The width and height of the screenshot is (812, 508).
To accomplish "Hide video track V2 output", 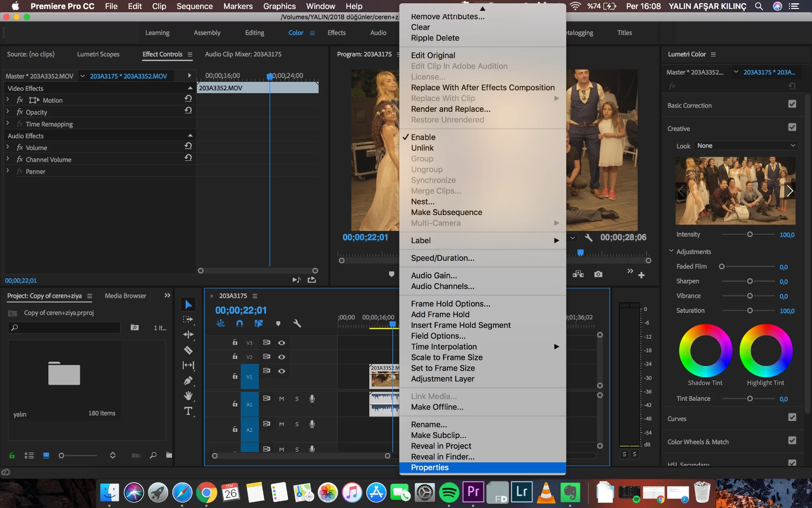I will click(x=281, y=357).
